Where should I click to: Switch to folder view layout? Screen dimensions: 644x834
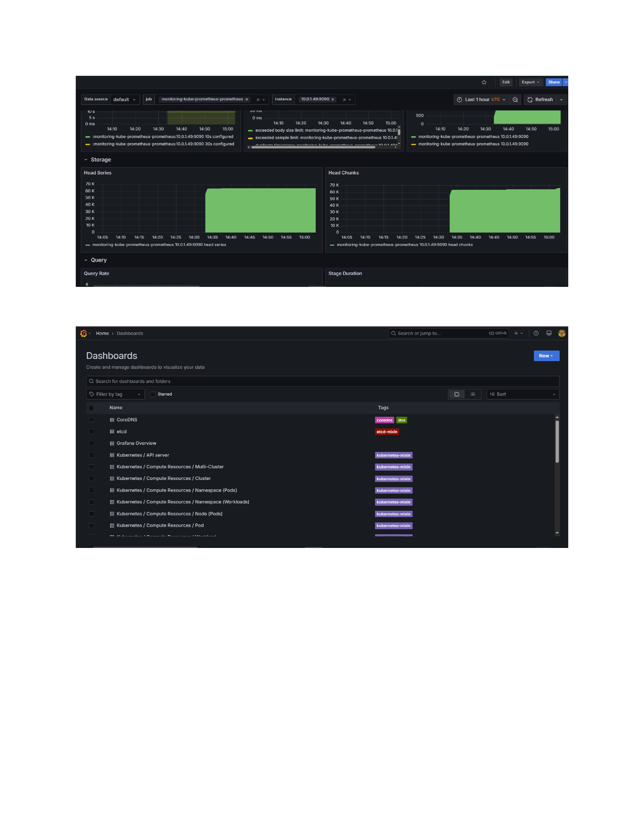pos(456,394)
